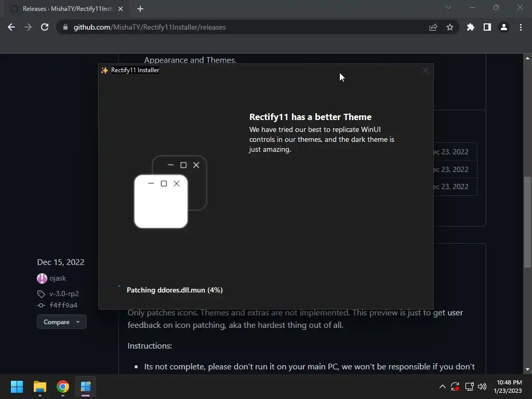Close the Releases browser tab
Image resolution: width=532 pixels, height=399 pixels.
click(x=121, y=9)
